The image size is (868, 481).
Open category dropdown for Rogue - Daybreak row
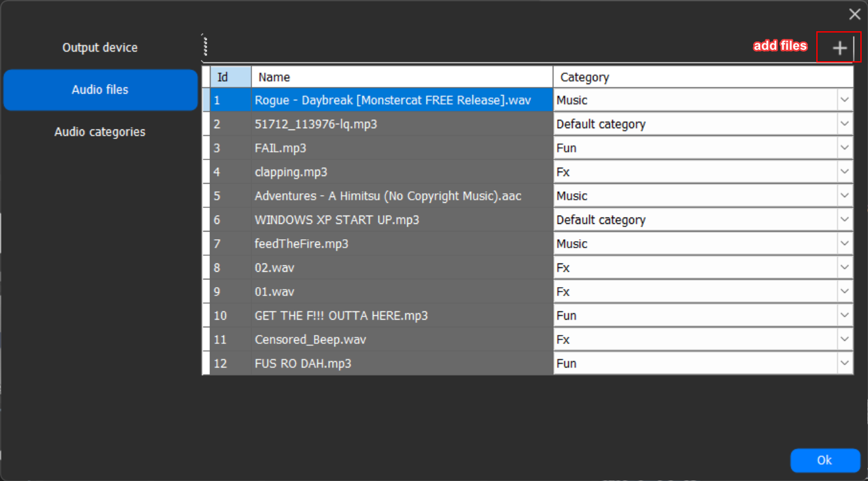click(845, 100)
